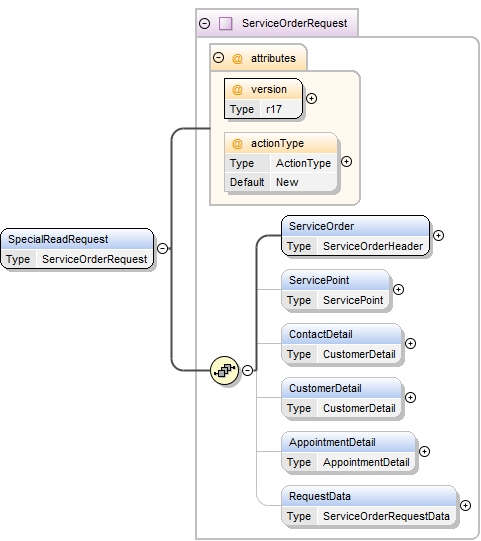Collapse the SpecialReadRequest element node
This screenshot has height=541, width=481.
[163, 248]
